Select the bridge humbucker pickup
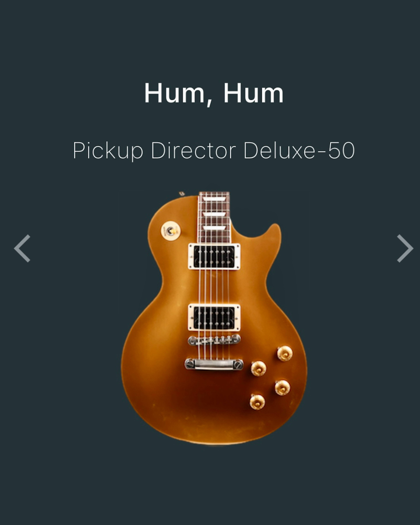This screenshot has width=420, height=525. point(214,317)
